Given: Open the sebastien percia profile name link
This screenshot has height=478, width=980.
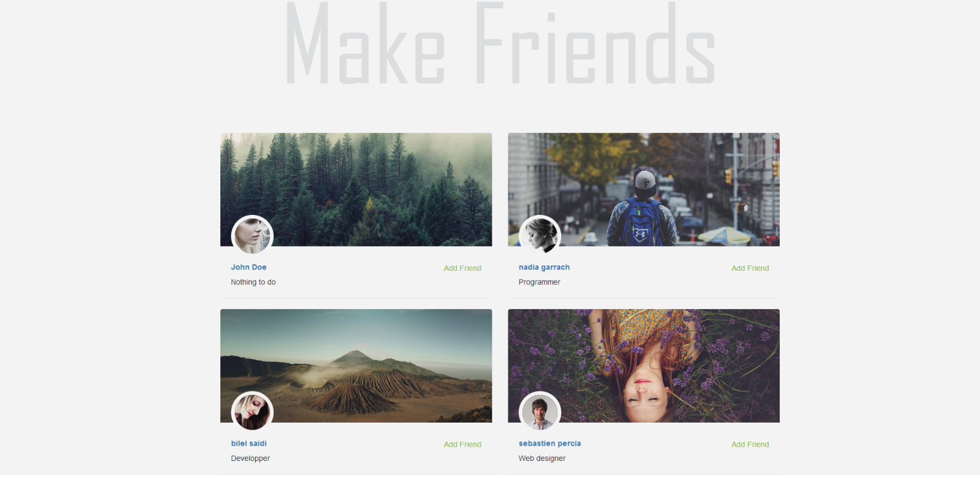Looking at the screenshot, I should pos(549,443).
